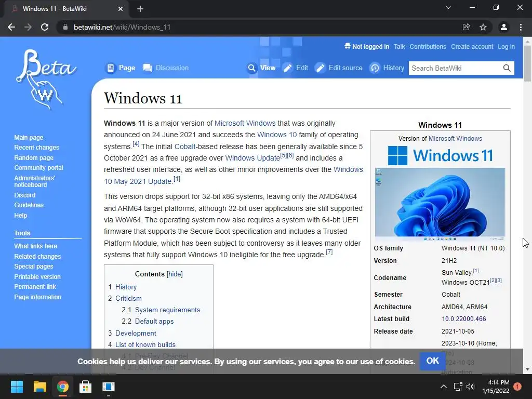Jump to System requirements in contents

(168, 310)
